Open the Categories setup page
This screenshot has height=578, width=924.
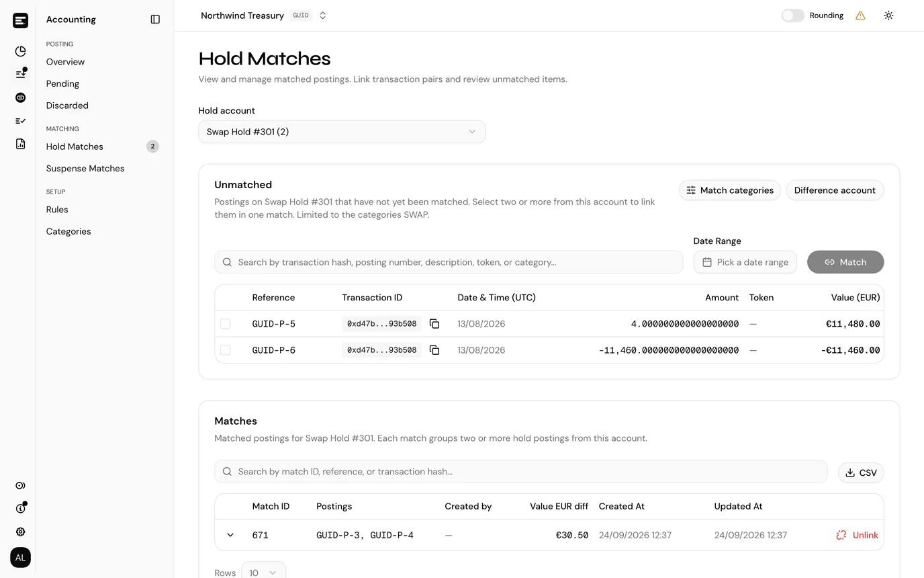68,231
